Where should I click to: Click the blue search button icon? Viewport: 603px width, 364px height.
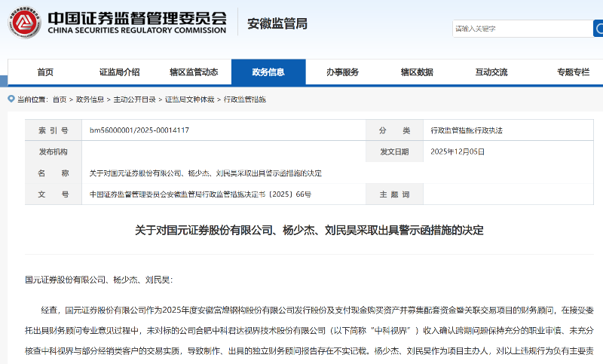click(x=598, y=29)
